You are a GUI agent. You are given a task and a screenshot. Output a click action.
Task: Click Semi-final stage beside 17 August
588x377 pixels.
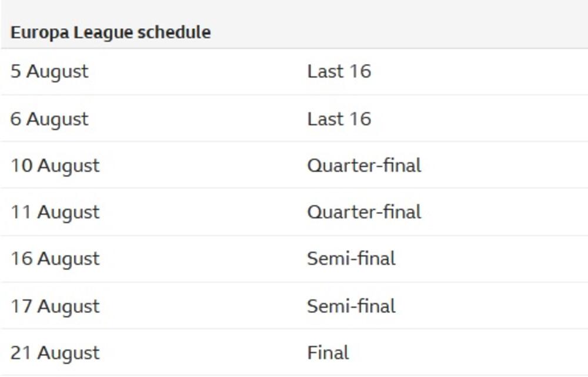pyautogui.click(x=351, y=306)
